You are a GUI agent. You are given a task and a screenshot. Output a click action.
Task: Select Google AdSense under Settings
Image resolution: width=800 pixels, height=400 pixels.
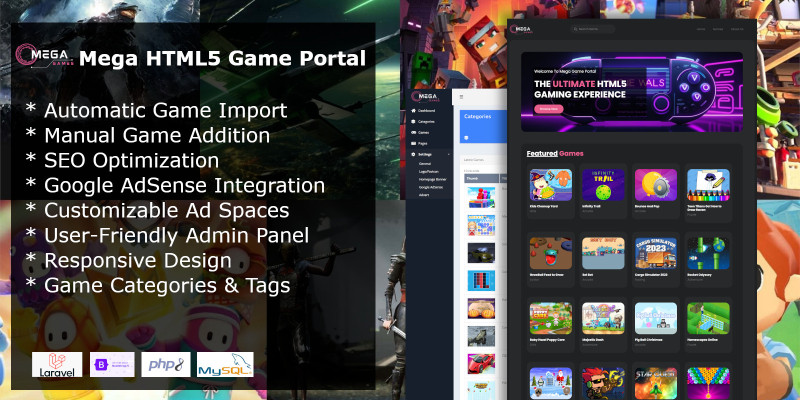pyautogui.click(x=431, y=187)
